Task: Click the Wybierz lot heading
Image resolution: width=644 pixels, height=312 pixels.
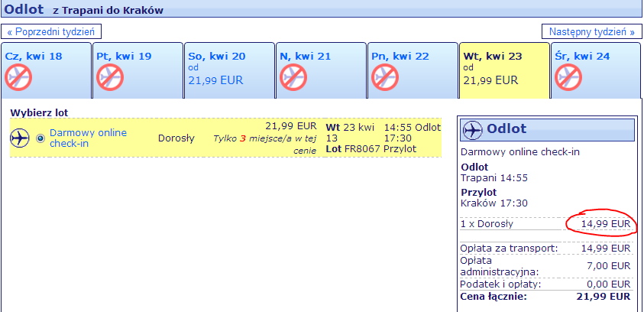Action: pos(39,112)
